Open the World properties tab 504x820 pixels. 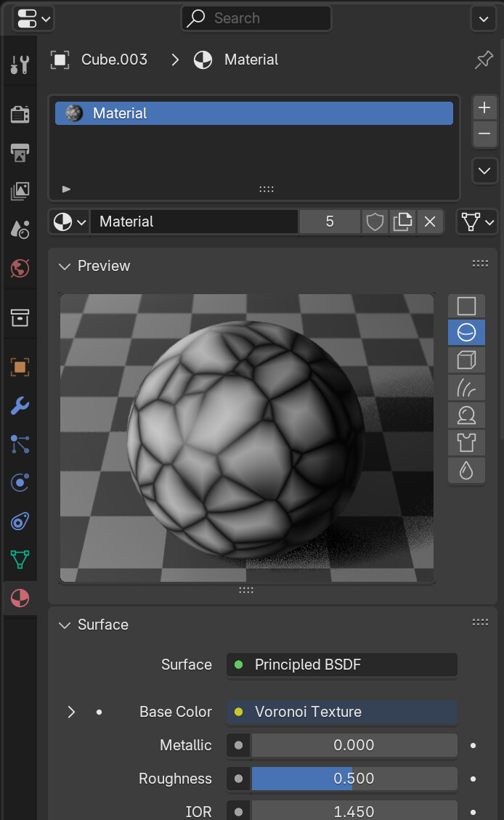coord(20,268)
